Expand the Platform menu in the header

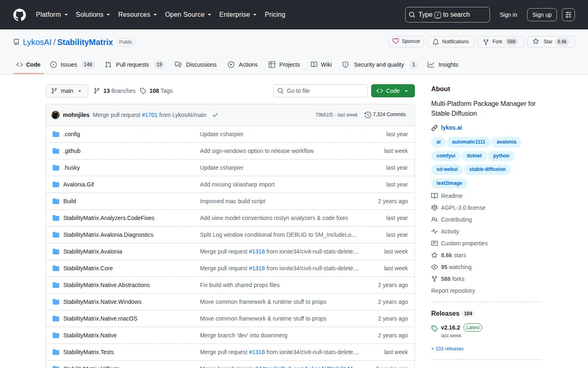52,15
